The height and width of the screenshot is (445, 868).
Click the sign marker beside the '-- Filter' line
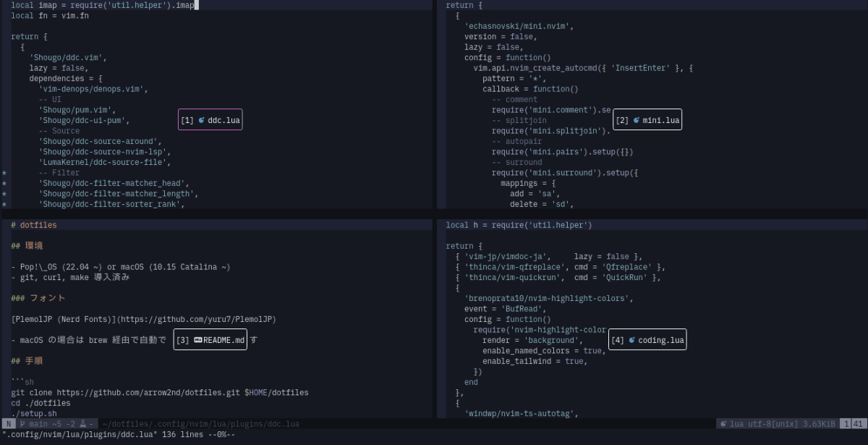(x=4, y=174)
